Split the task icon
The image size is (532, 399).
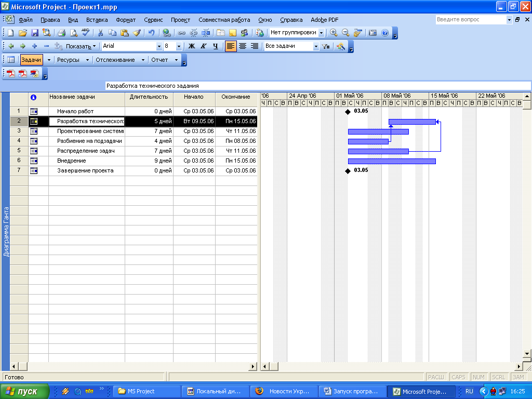click(206, 33)
